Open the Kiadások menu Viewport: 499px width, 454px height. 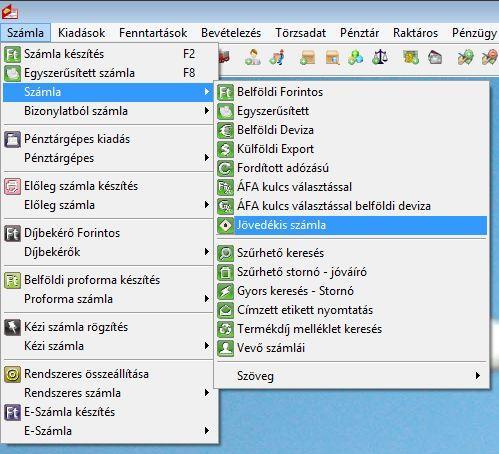click(81, 33)
